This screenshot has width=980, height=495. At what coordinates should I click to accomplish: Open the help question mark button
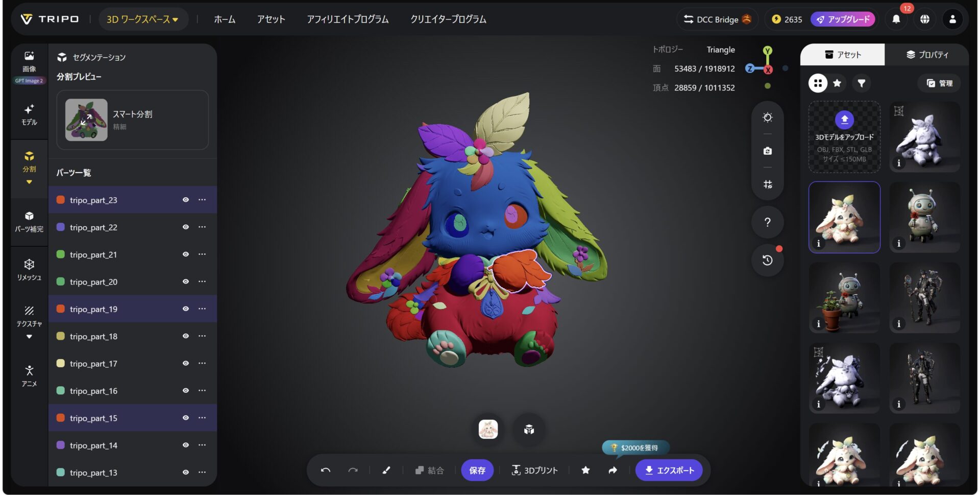tap(767, 222)
